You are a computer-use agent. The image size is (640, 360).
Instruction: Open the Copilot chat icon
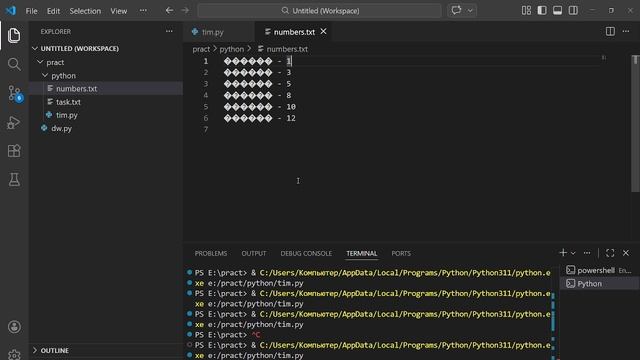pyautogui.click(x=456, y=10)
